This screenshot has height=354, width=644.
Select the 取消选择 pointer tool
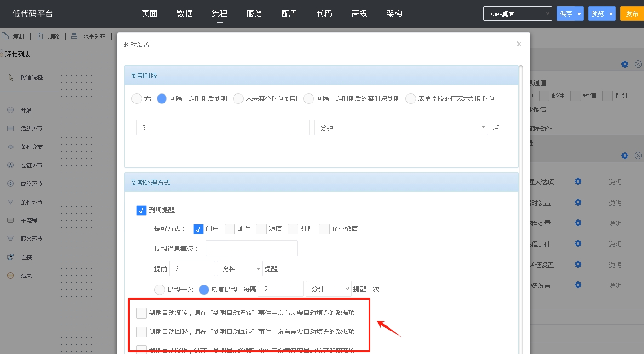11,78
